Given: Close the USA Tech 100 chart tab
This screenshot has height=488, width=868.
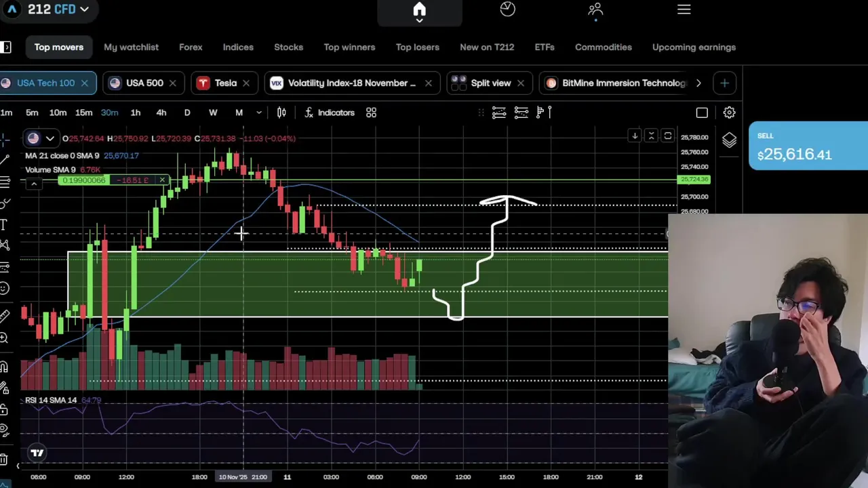Looking at the screenshot, I should tap(84, 83).
